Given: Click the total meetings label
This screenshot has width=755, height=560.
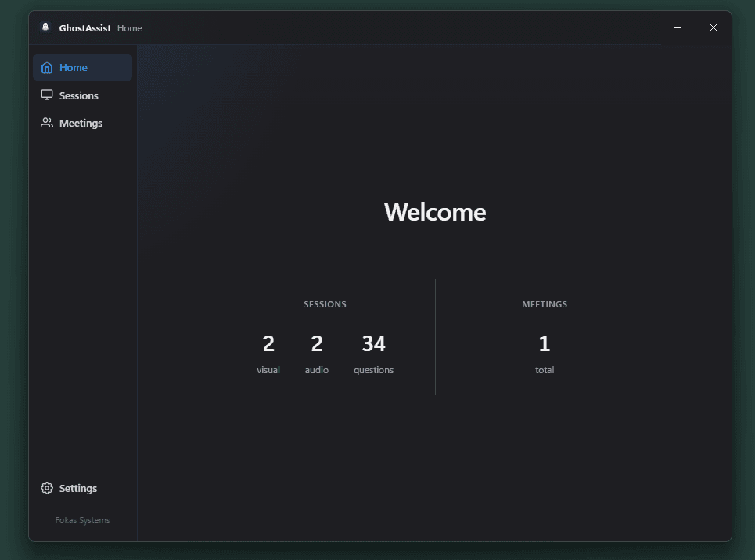Looking at the screenshot, I should point(545,370).
